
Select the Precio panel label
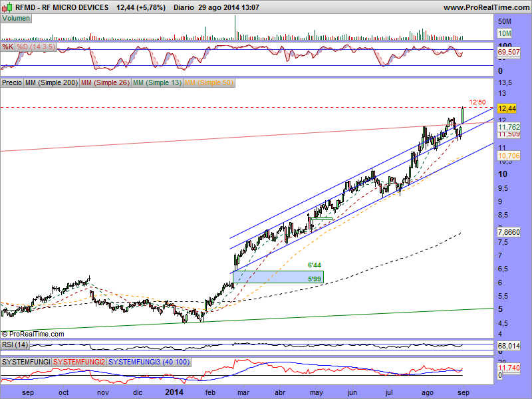coord(12,82)
